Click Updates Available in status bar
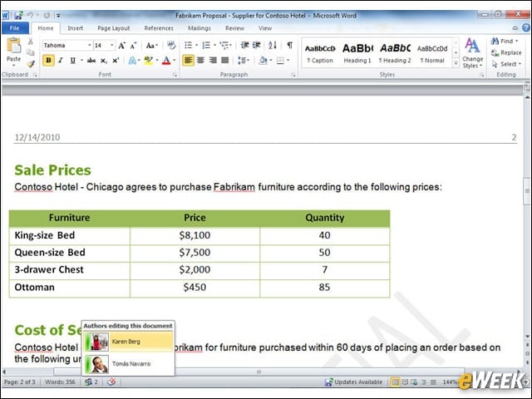The width and height of the screenshot is (532, 399). [x=353, y=382]
